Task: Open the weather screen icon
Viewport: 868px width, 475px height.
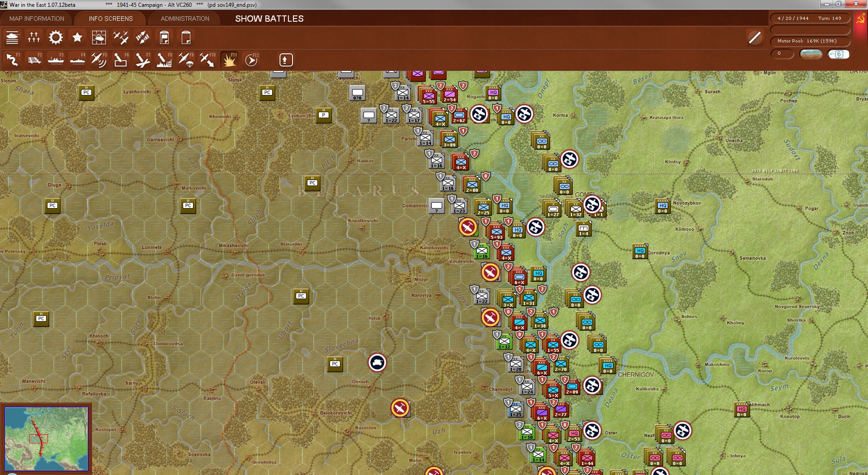Action: (x=99, y=38)
